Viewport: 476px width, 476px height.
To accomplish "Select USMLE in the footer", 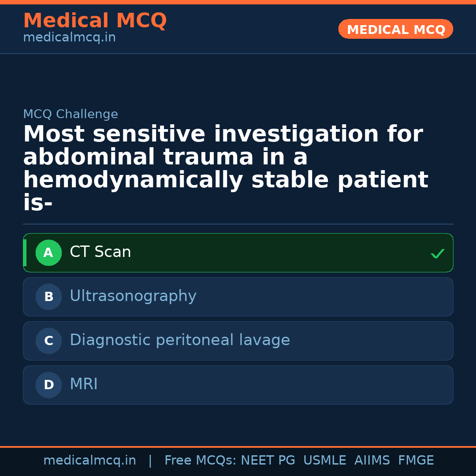I will (x=324, y=461).
